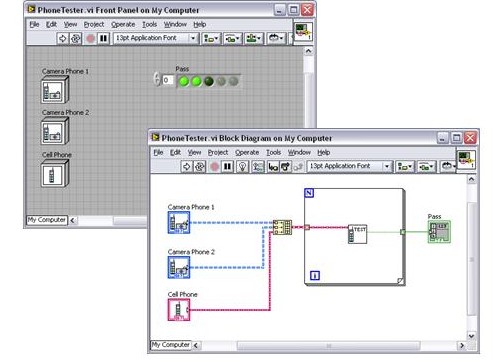Click Pass array index field showing 0
This screenshot has height=364, width=495.
pyautogui.click(x=168, y=80)
